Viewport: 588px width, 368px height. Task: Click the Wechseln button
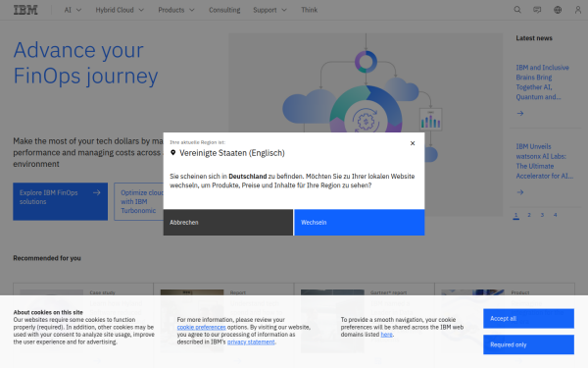[x=360, y=223]
